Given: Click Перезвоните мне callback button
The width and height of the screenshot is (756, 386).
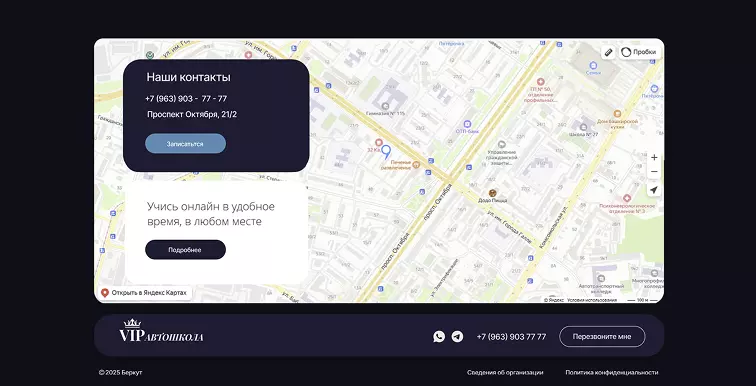Looking at the screenshot, I should 602,336.
